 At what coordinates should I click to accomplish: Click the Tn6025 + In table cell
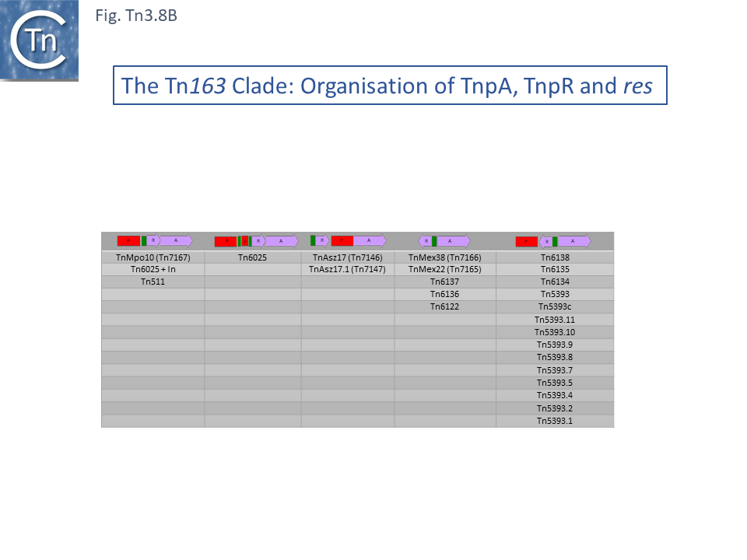(x=153, y=270)
